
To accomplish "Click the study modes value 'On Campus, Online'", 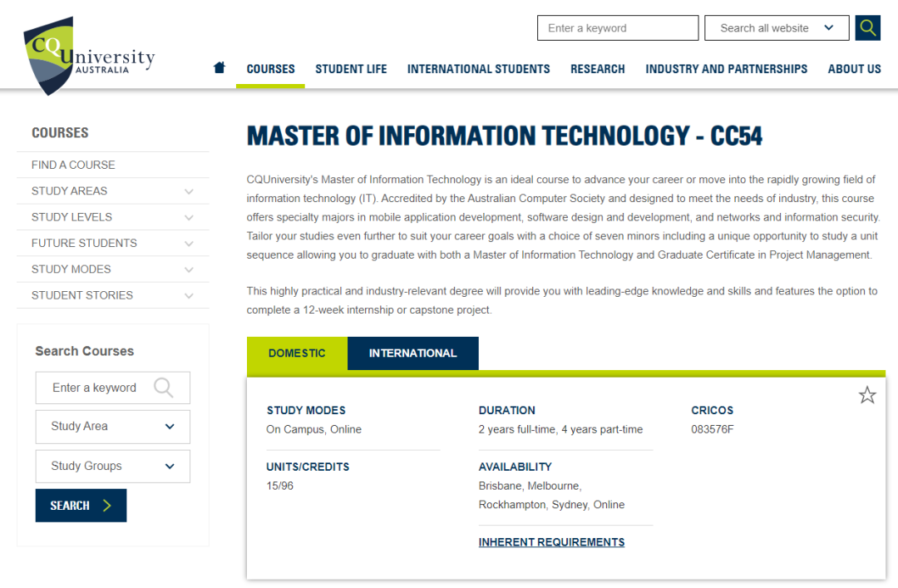I will click(x=313, y=429).
